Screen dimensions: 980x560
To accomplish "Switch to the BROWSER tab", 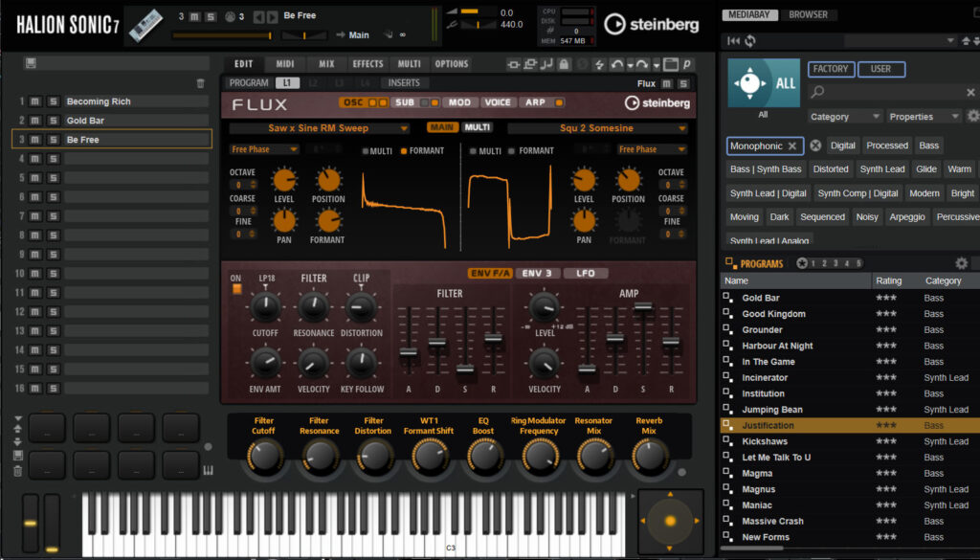I will click(808, 15).
